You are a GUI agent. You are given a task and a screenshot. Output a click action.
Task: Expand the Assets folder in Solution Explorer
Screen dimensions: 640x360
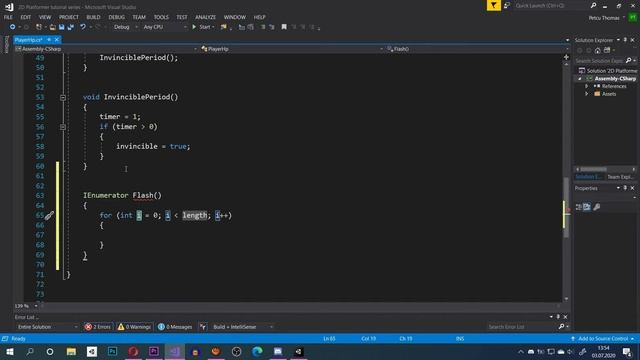(587, 94)
